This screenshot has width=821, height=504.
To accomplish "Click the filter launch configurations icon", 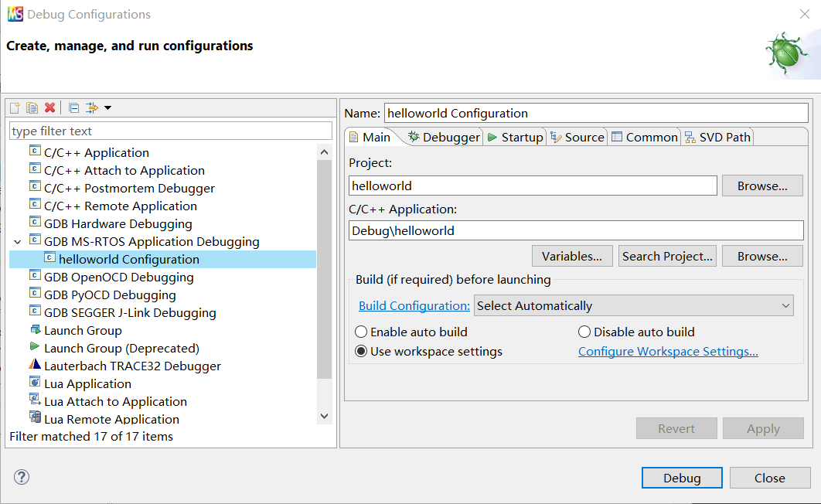I will point(91,108).
